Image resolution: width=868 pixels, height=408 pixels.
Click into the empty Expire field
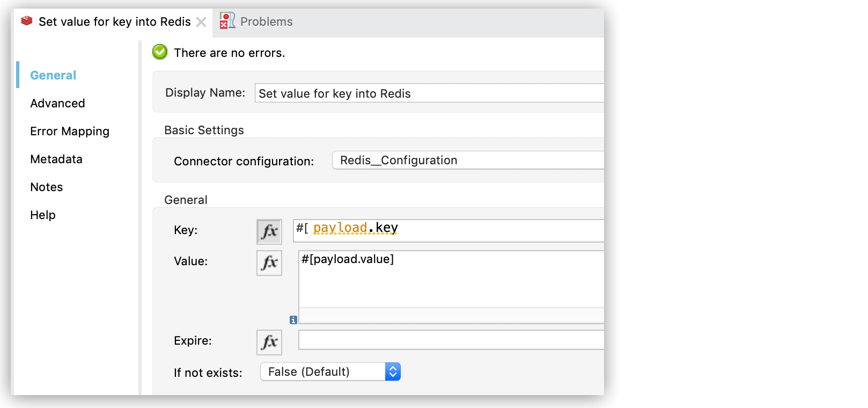(x=451, y=340)
